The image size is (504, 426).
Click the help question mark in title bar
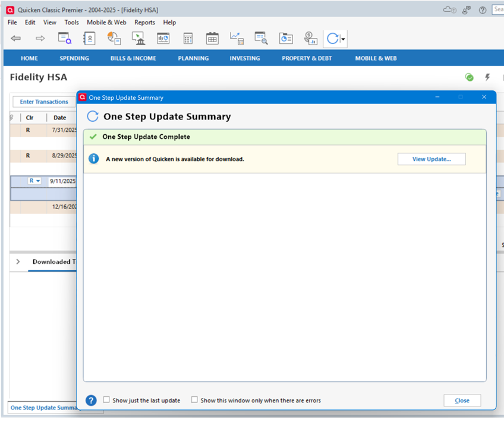point(483,10)
